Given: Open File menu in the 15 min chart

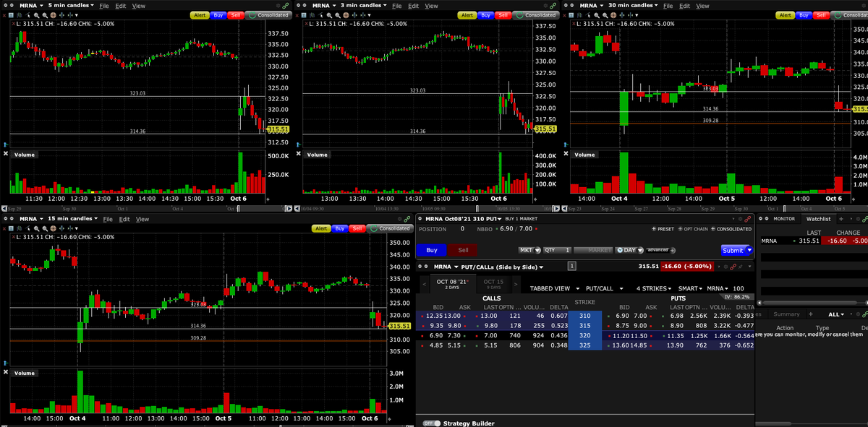Looking at the screenshot, I should click(108, 219).
